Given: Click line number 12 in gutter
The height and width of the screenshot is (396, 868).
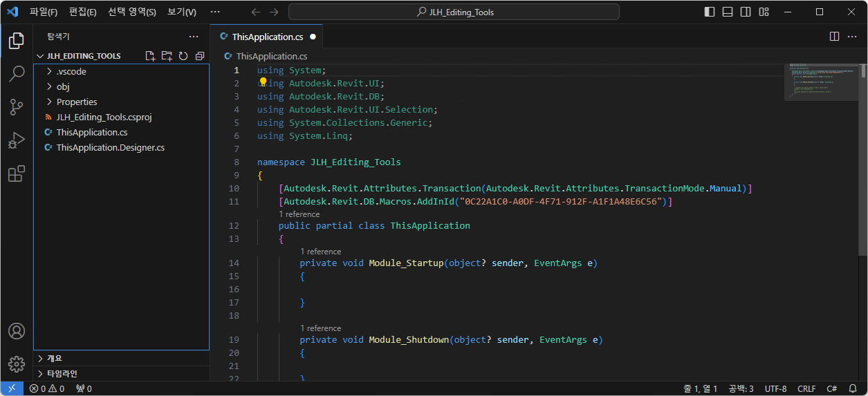Looking at the screenshot, I should (x=234, y=225).
